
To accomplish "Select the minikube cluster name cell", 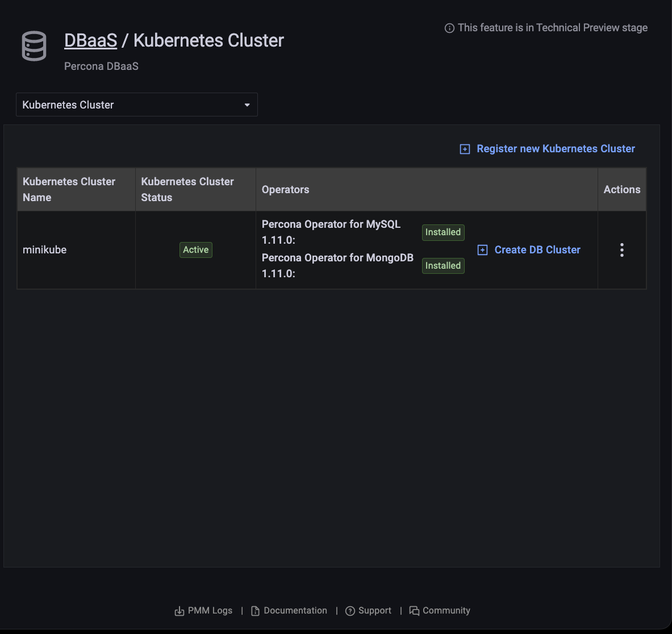I will tap(45, 250).
